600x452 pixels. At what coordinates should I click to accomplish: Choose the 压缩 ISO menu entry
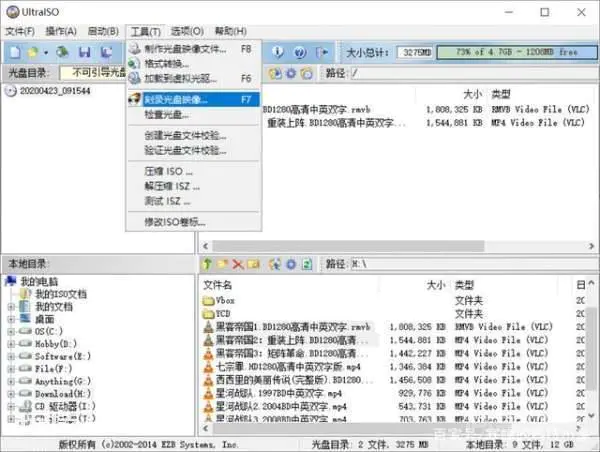[194, 171]
